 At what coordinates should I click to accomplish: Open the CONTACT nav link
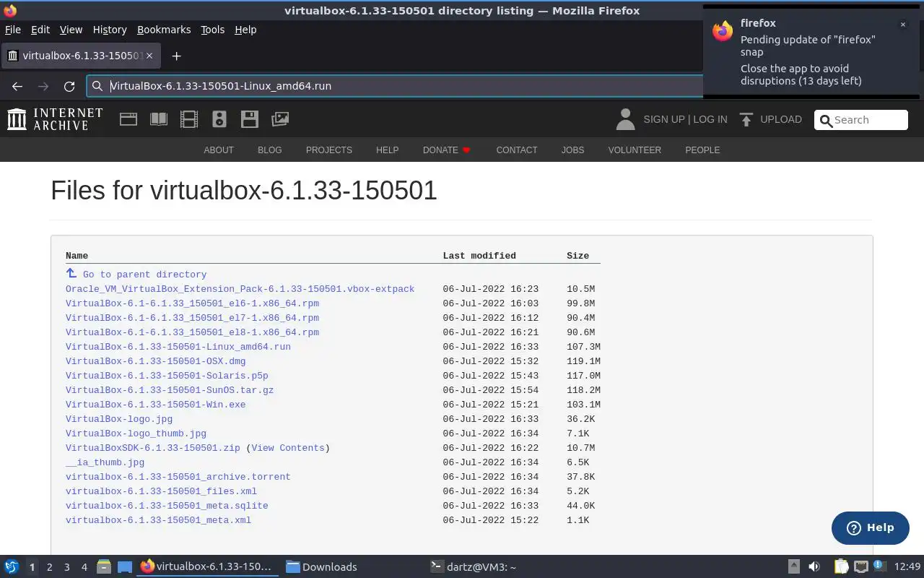pyautogui.click(x=517, y=150)
